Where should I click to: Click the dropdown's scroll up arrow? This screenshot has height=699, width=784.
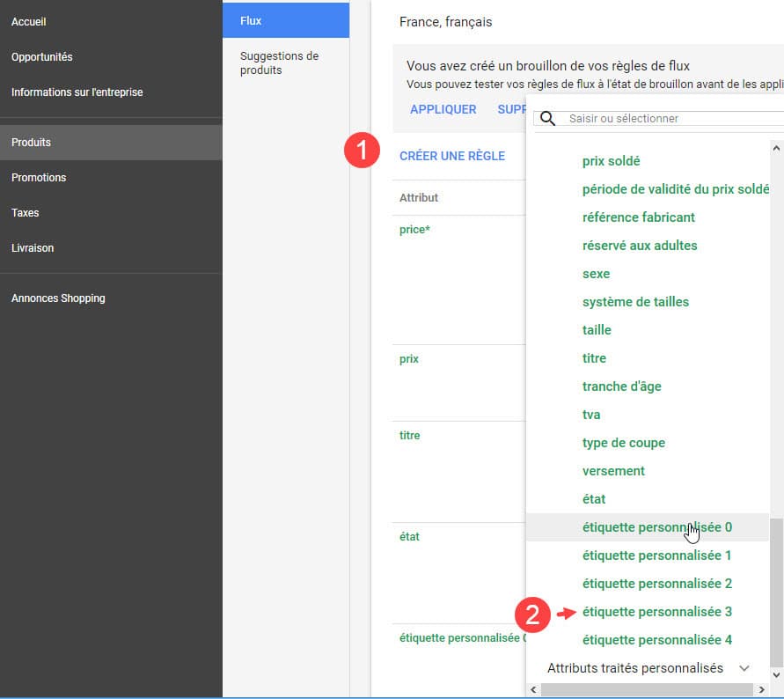(776, 149)
